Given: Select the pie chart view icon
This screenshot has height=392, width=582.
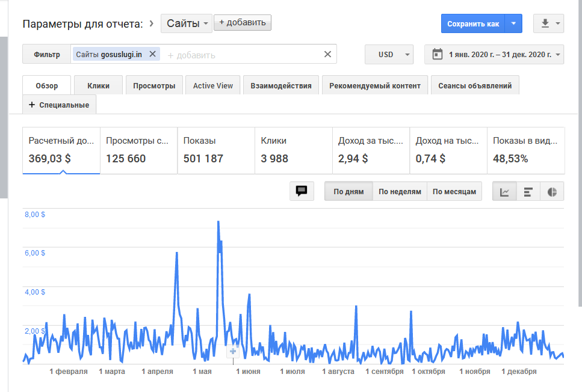Looking at the screenshot, I should pos(552,191).
